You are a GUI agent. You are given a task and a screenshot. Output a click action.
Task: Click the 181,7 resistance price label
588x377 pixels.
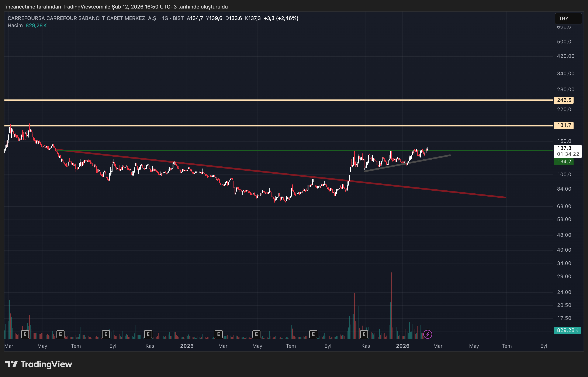[564, 125]
